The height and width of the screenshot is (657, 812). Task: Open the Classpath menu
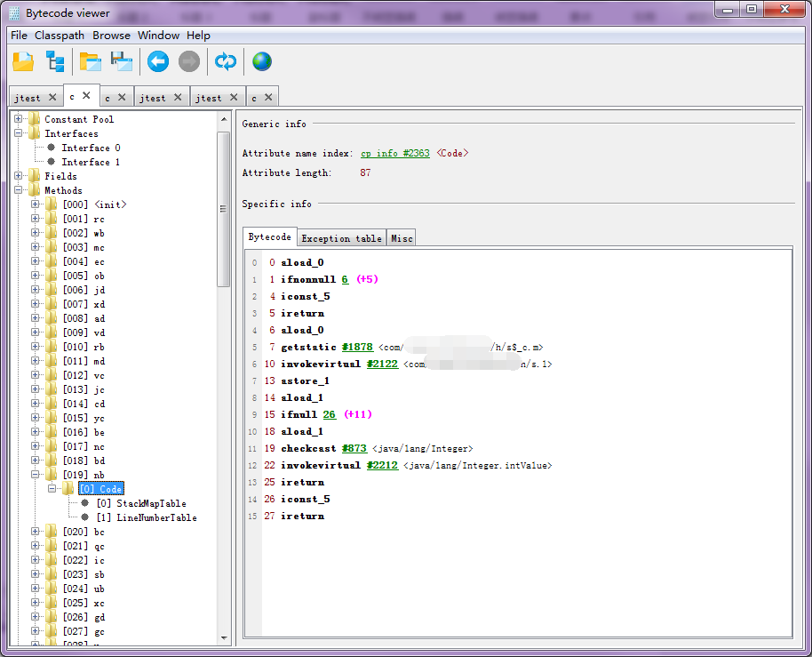coord(60,36)
